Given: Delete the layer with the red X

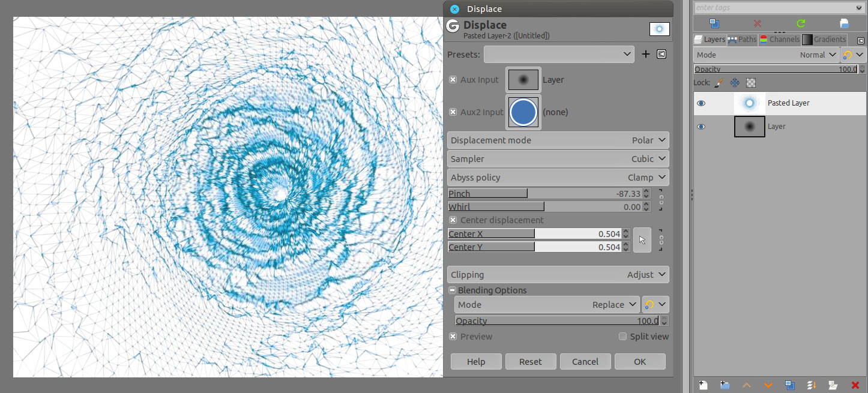Looking at the screenshot, I should [x=855, y=385].
